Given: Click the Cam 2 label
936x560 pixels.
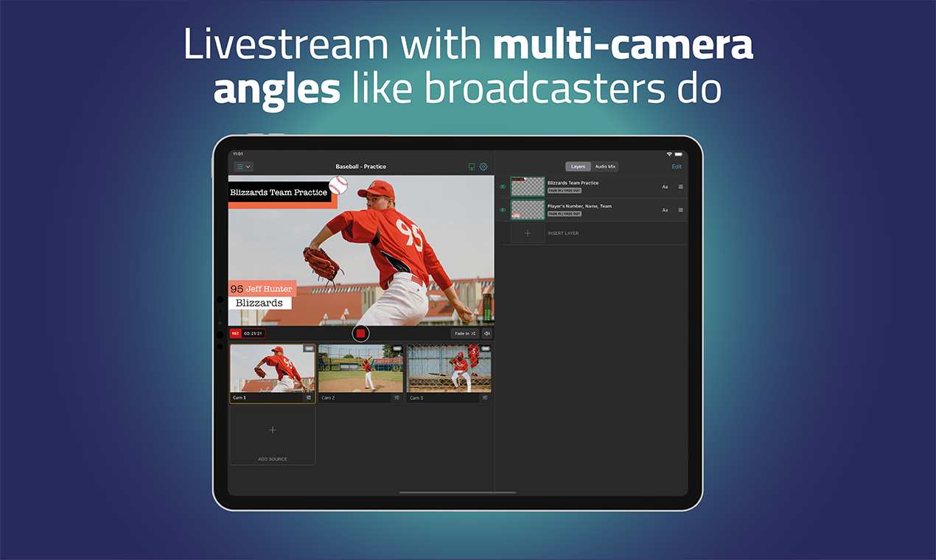Looking at the screenshot, I should tap(328, 398).
